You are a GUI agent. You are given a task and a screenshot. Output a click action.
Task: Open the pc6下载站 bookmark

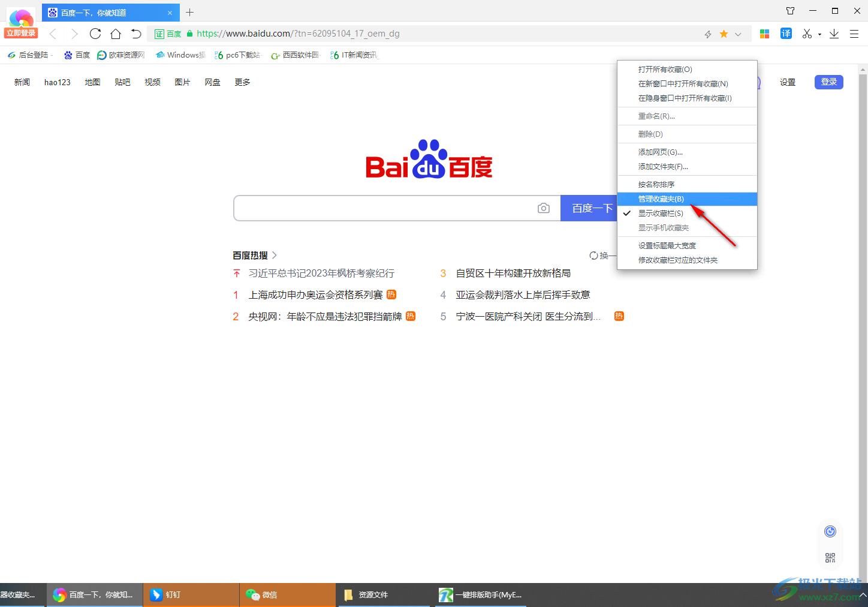pyautogui.click(x=237, y=55)
